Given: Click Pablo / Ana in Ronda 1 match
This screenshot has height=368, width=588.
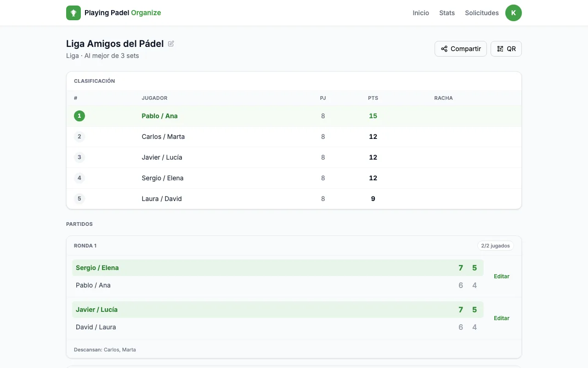Looking at the screenshot, I should 93,285.
